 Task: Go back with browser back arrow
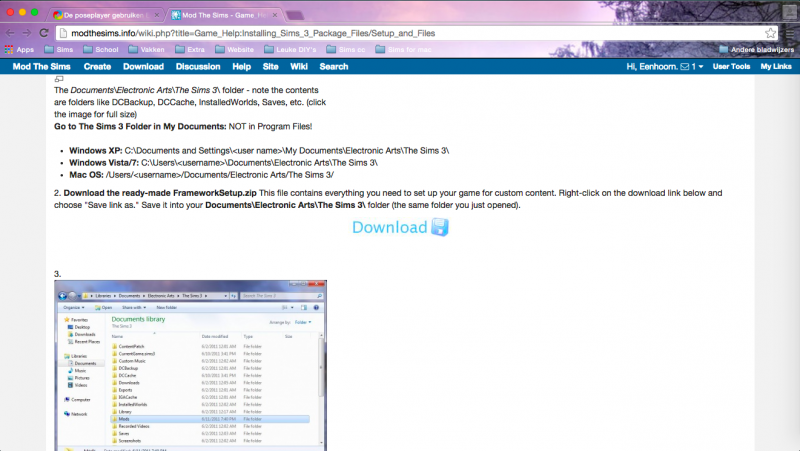(x=10, y=33)
